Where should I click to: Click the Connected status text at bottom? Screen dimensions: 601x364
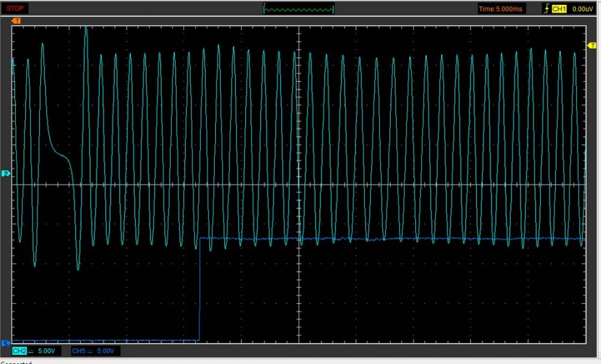[15, 362]
